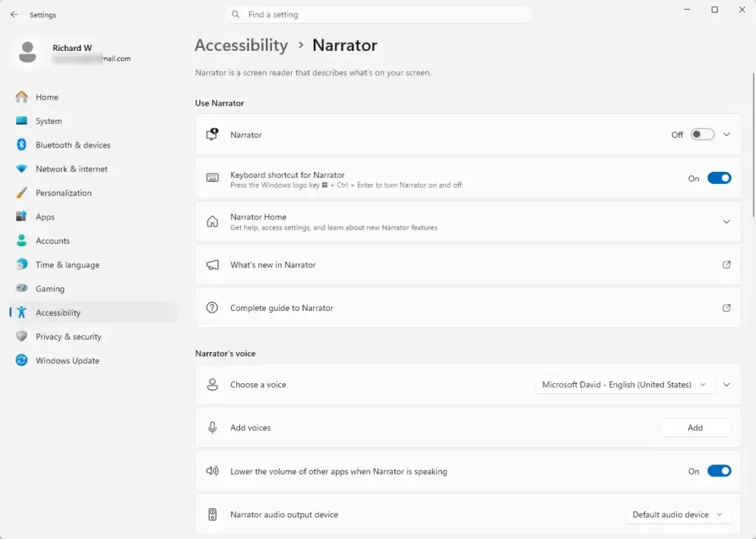Click the Narrator Home house icon
Viewport: 756px width, 539px height.
pos(212,222)
